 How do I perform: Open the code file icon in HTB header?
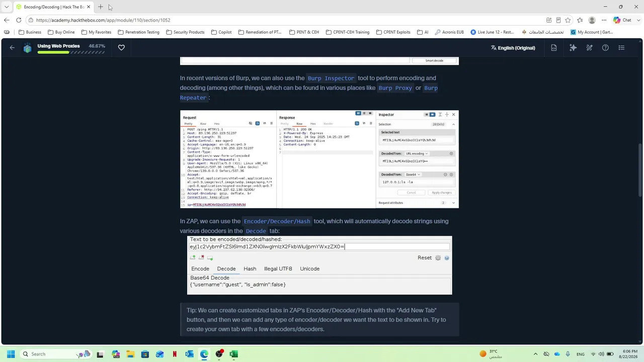[x=554, y=48]
